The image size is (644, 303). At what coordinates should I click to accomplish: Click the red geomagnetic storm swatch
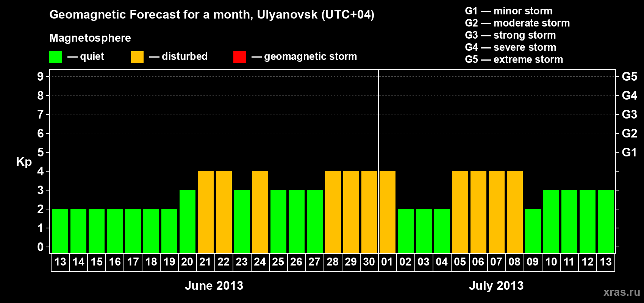click(x=240, y=57)
